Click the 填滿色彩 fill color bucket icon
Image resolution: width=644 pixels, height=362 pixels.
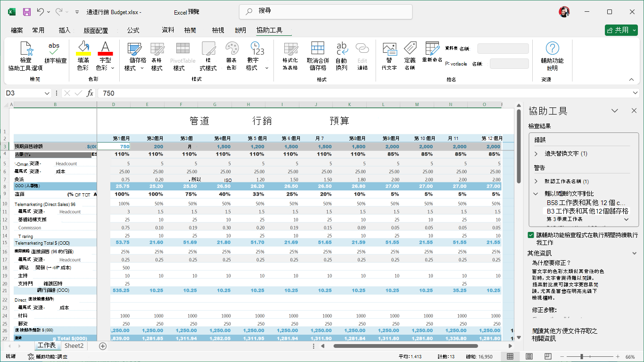pos(83,48)
